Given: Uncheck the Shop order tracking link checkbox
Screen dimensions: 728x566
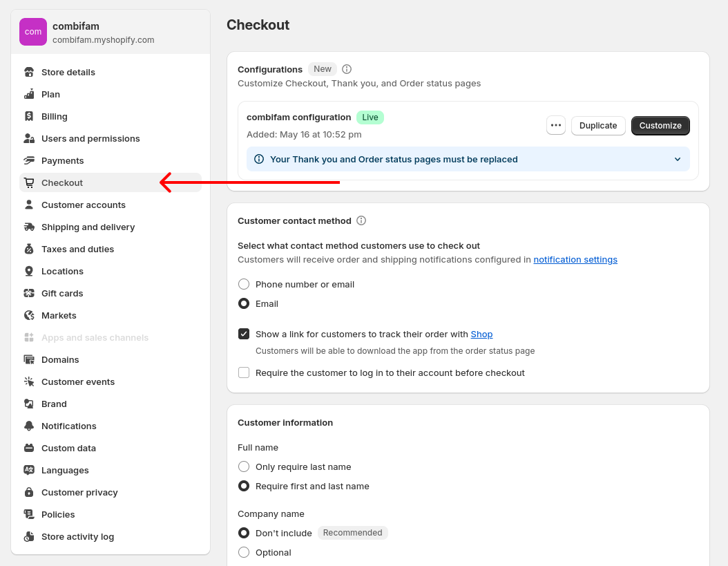Looking at the screenshot, I should click(244, 334).
